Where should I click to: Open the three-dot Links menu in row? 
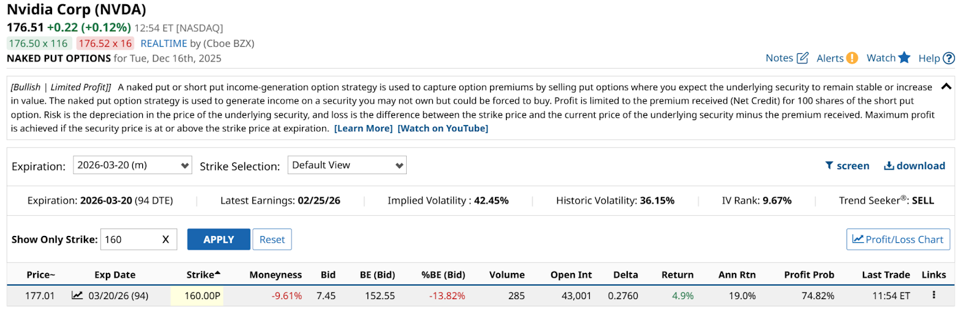(x=933, y=295)
